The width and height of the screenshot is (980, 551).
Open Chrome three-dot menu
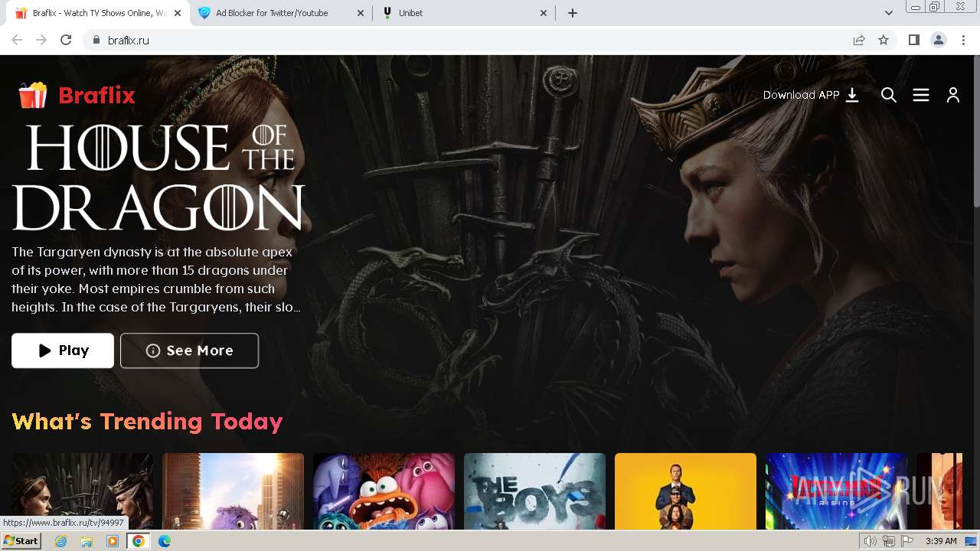pyautogui.click(x=964, y=40)
